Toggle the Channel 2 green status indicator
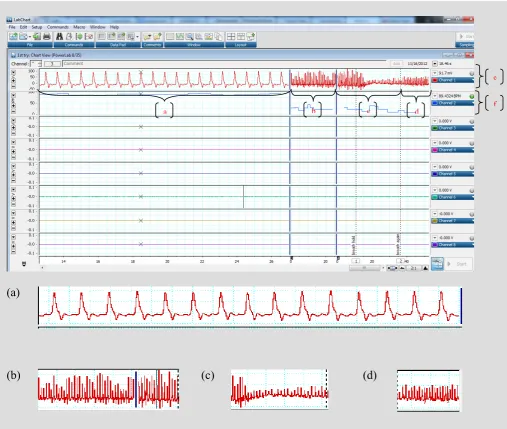The image size is (507, 429). click(x=472, y=96)
